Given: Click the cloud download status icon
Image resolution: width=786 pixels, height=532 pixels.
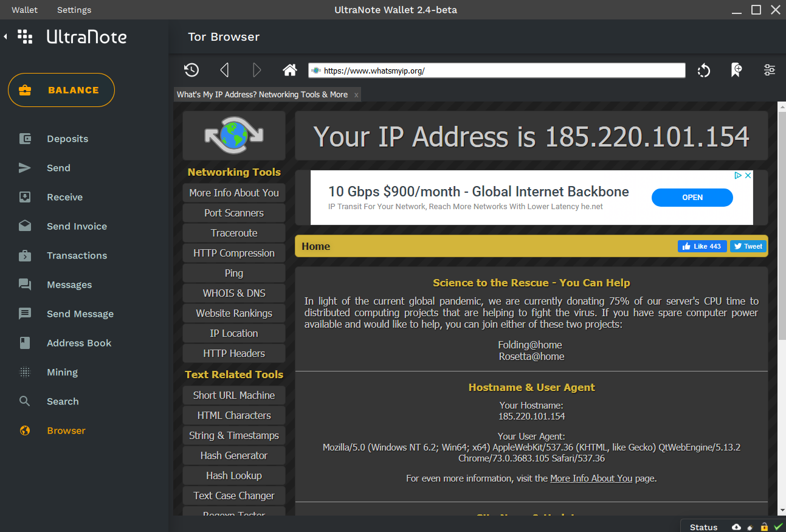Looking at the screenshot, I should click(737, 527).
